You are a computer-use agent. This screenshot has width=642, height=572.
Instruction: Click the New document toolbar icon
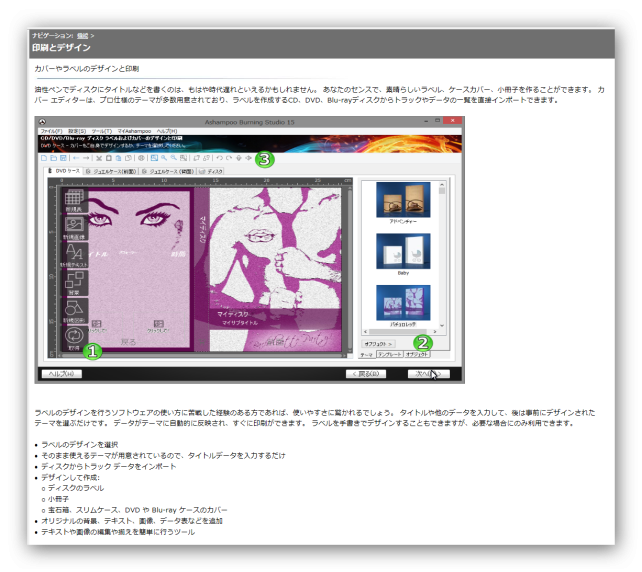pyautogui.click(x=43, y=158)
